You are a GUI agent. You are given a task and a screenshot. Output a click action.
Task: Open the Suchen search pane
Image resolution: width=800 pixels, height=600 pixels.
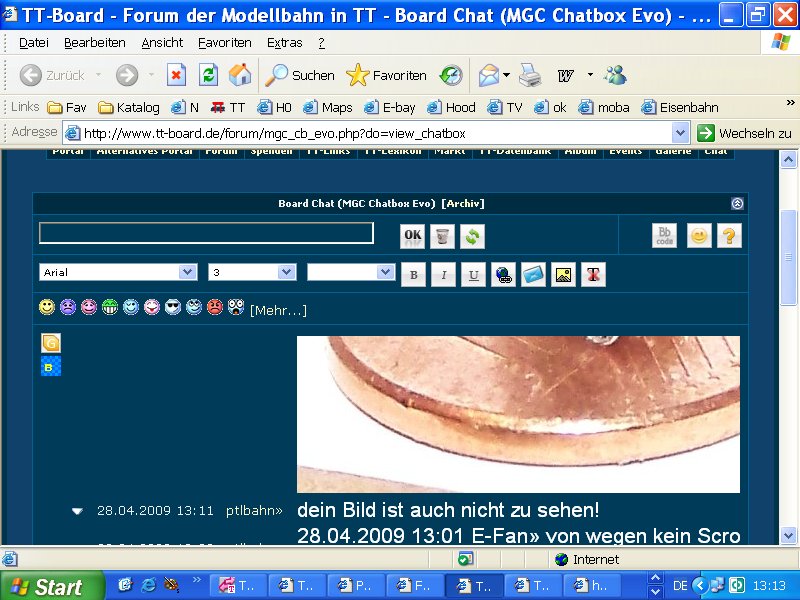click(300, 76)
